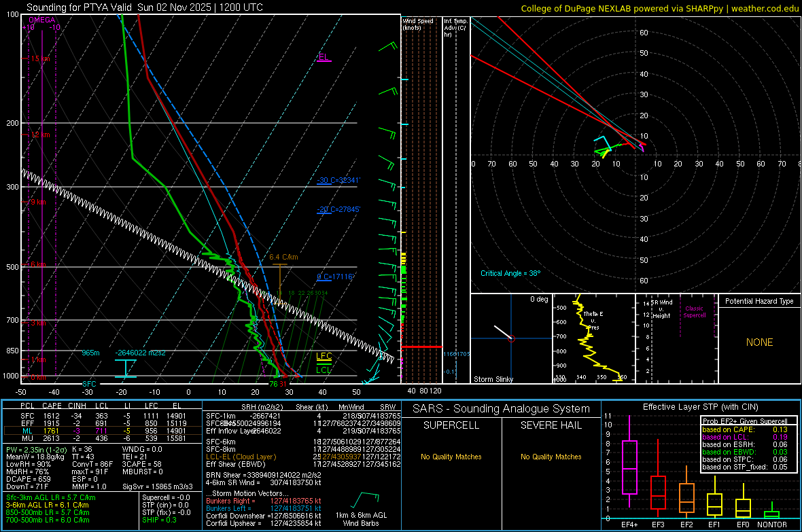This screenshot has height=532, width=802.
Task: Click the ConvT = 86F value
Action: click(92, 465)
